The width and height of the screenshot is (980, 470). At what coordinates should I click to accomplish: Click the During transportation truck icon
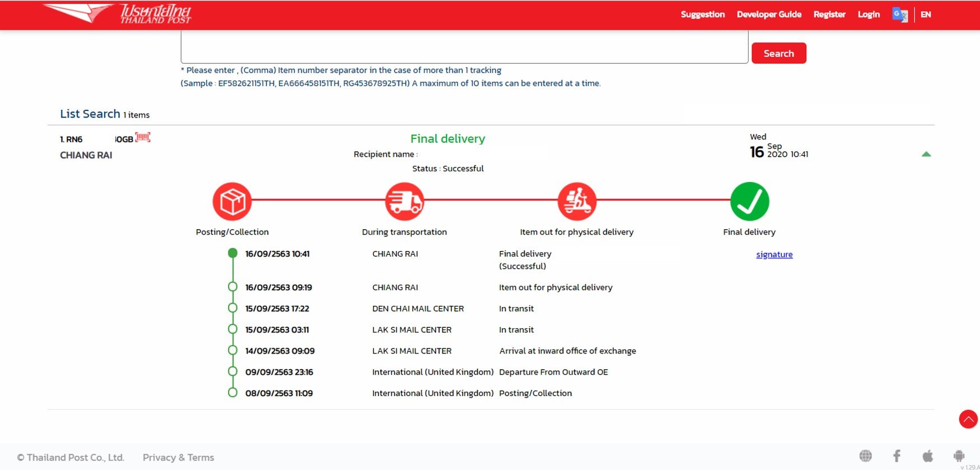tap(405, 201)
